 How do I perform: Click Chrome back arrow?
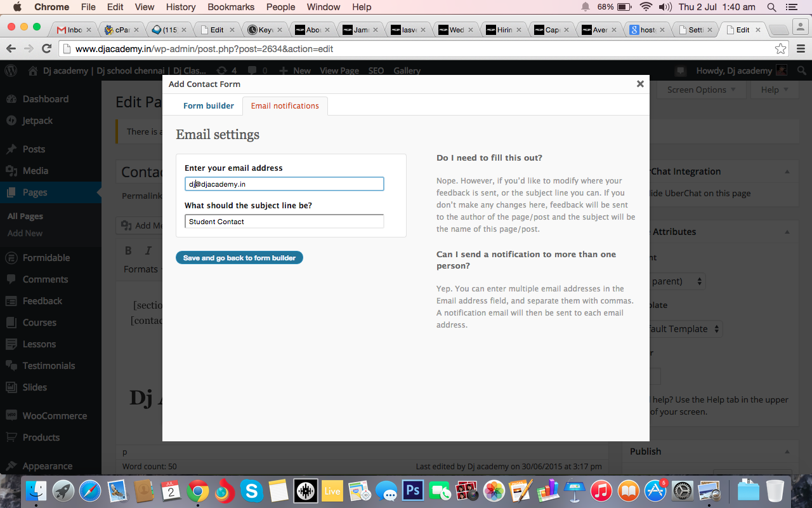pyautogui.click(x=11, y=49)
